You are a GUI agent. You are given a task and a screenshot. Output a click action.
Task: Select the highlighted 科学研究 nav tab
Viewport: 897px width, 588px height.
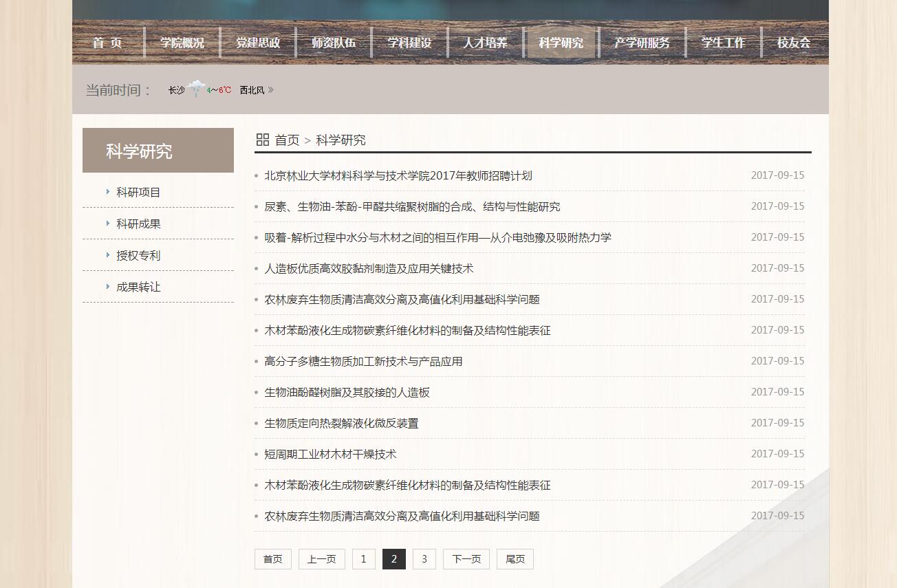point(561,43)
